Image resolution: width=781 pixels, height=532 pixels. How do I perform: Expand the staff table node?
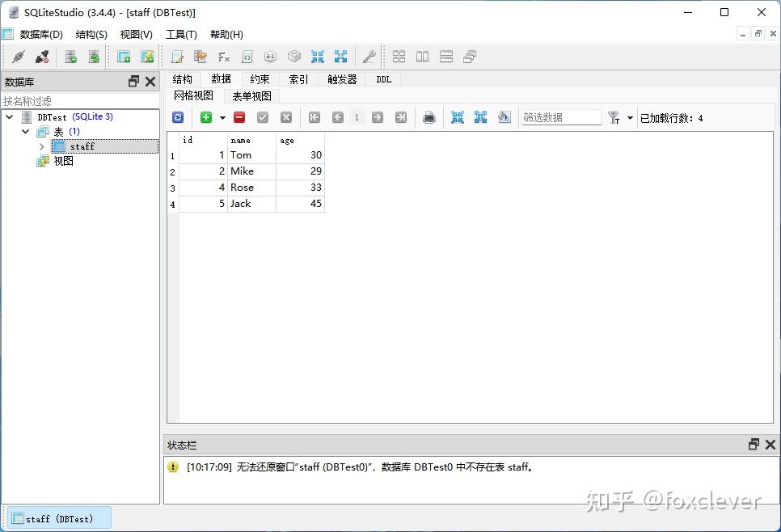coord(41,146)
